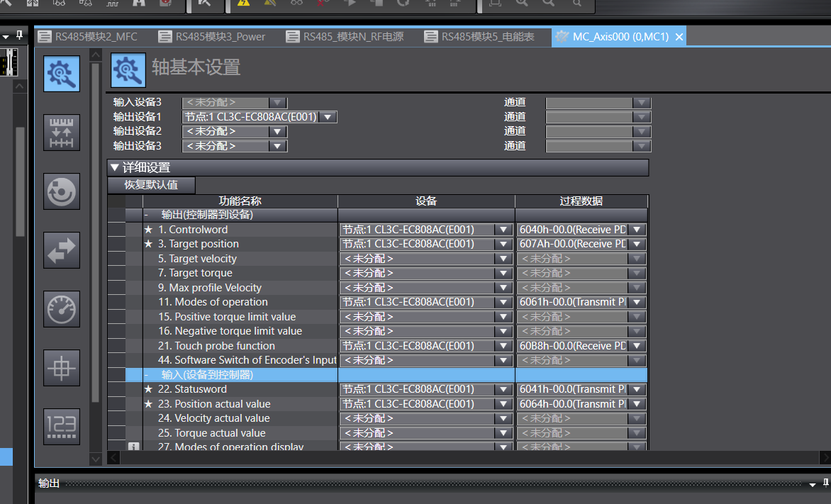Image resolution: width=831 pixels, height=504 pixels.
Task: Collapse the 输入(设备到控制器) group
Action: 146,375
